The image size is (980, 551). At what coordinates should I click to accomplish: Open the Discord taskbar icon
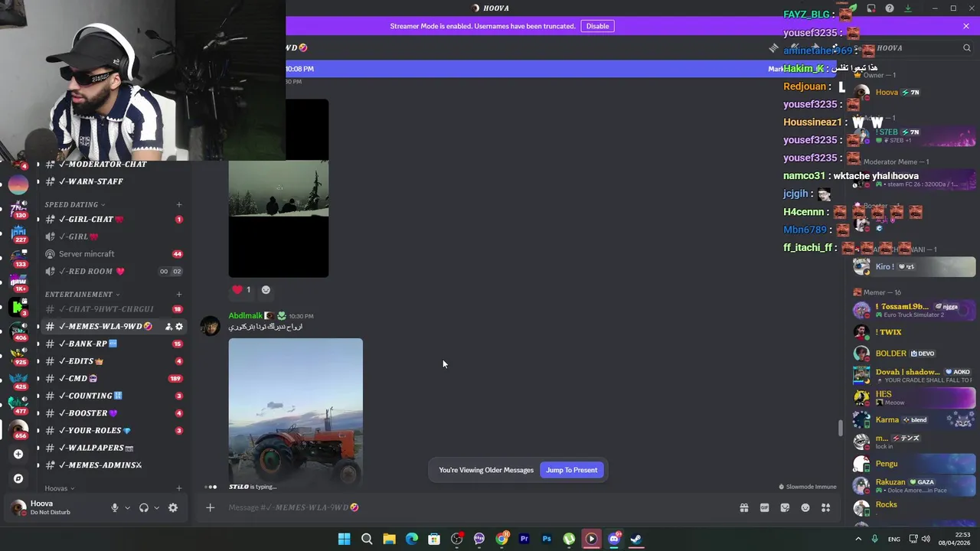click(x=613, y=539)
